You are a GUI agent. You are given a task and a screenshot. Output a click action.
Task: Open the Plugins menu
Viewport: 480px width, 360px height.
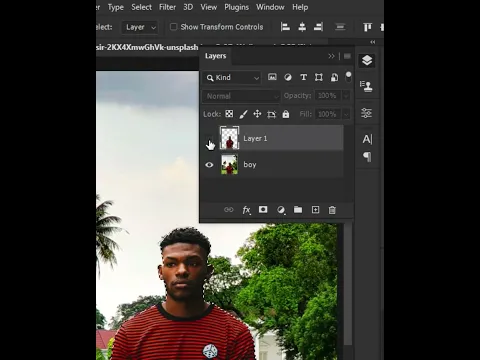tap(236, 7)
